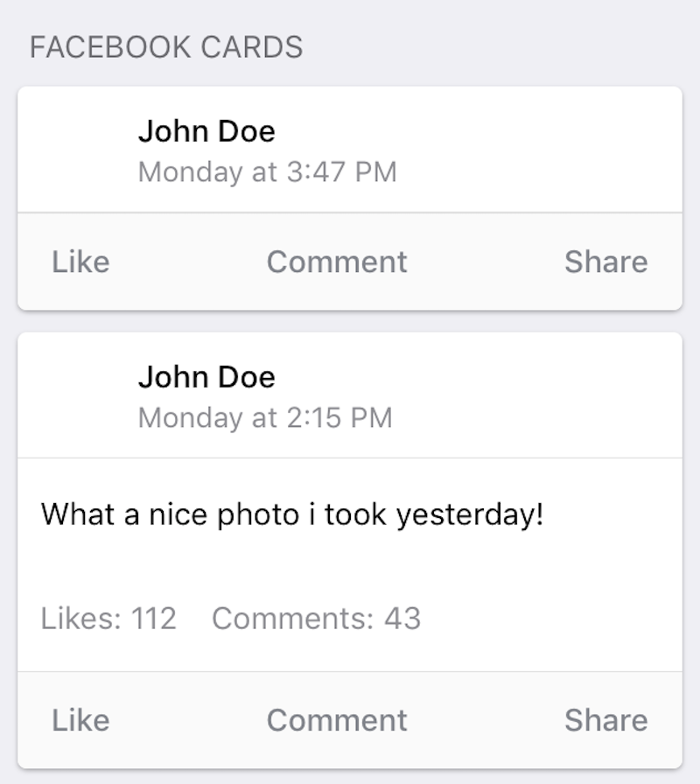View the Likes: 112 count
The width and height of the screenshot is (700, 784).
108,619
